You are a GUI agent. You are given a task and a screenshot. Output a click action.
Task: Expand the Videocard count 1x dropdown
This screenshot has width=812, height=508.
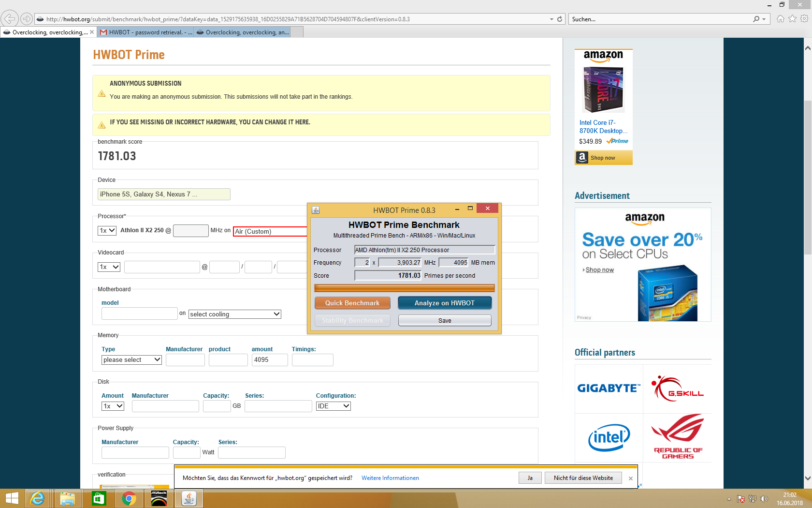pyautogui.click(x=109, y=267)
